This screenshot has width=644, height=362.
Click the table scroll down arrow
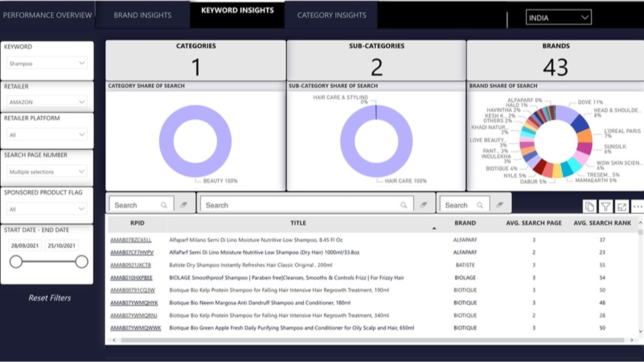coord(640,331)
